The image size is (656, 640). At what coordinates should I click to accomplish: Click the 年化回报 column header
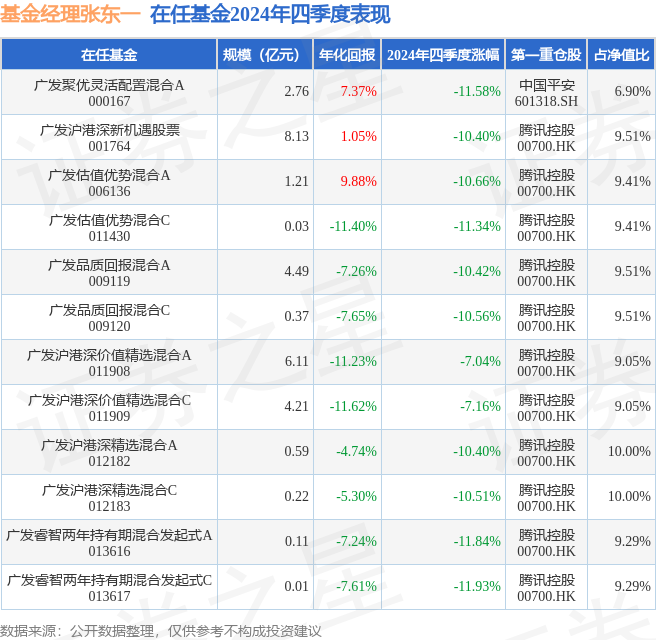(347, 54)
